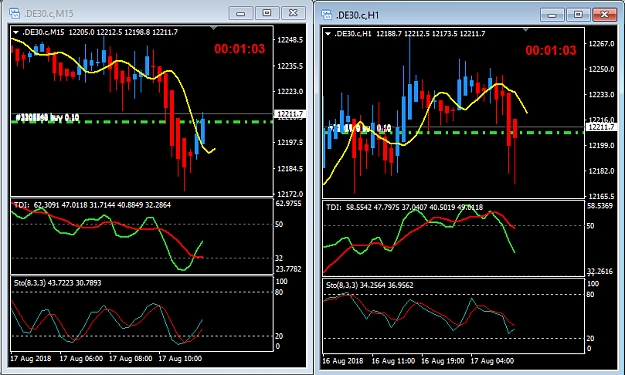This screenshot has width=625, height=375.
Task: Click the red 00:01:03 countdown timer on M15 chart
Action: click(x=240, y=49)
